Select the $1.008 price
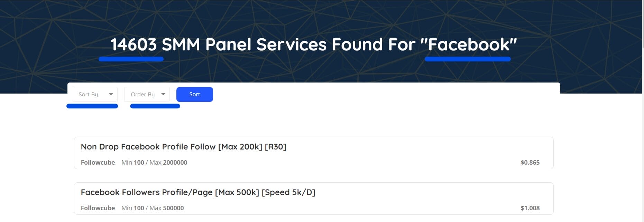 tap(530, 208)
